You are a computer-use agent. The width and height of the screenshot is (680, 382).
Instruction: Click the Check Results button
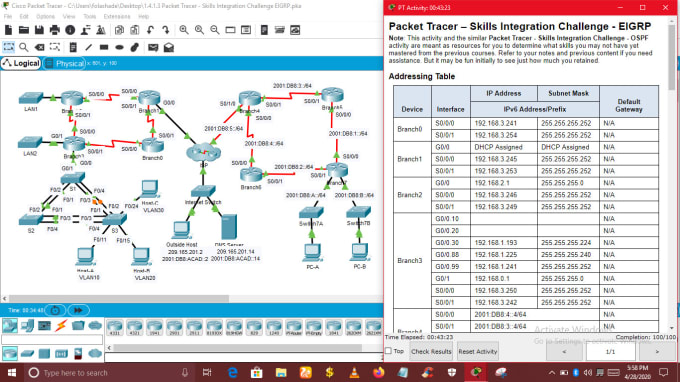pos(431,351)
